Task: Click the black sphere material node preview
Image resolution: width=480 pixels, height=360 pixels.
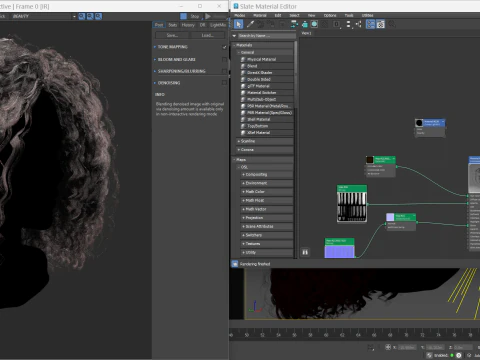Action: [419, 123]
